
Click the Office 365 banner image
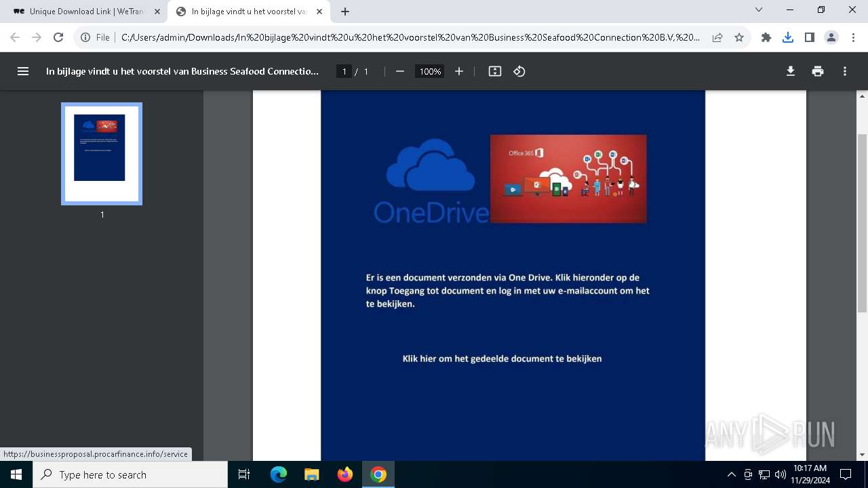coord(568,178)
